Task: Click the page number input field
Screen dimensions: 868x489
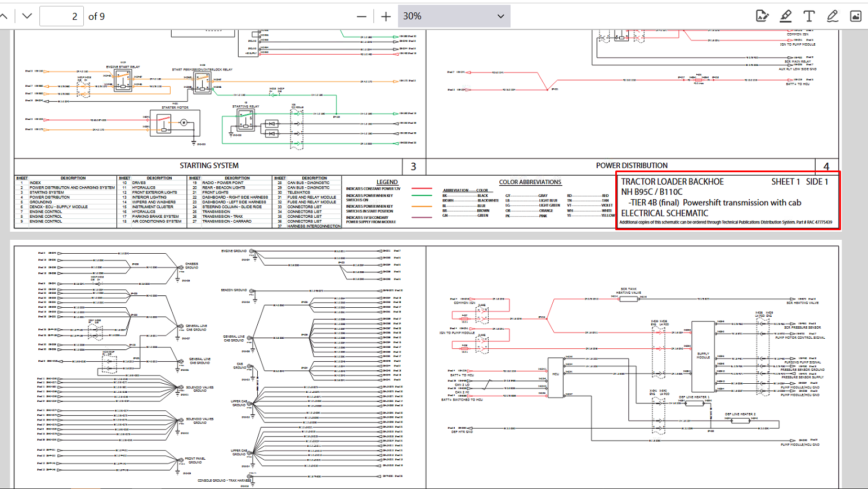Action: click(x=61, y=16)
